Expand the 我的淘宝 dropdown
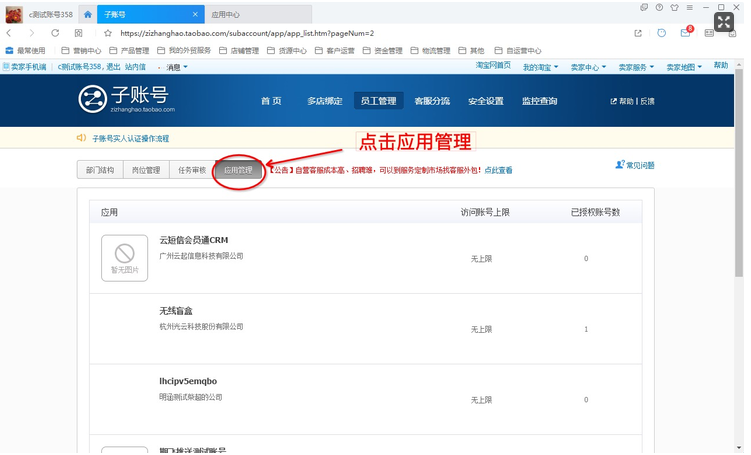Viewport: 751px width, 455px height. click(540, 67)
